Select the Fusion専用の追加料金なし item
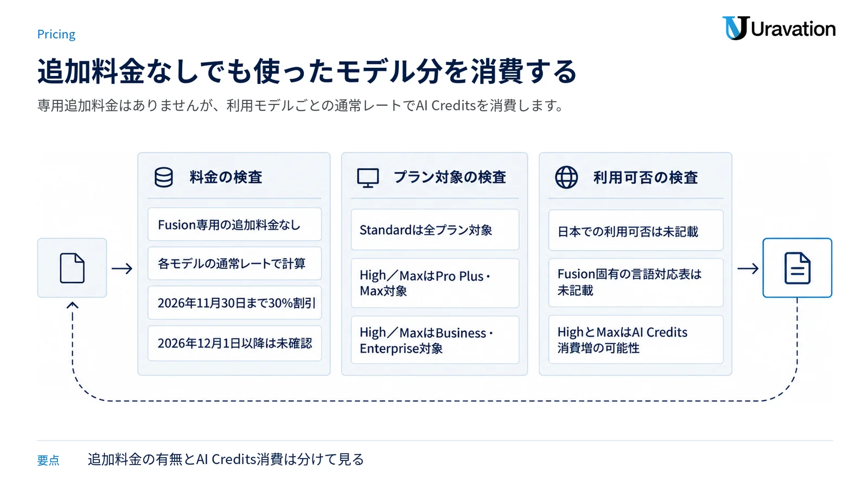868x488 pixels. tap(234, 224)
